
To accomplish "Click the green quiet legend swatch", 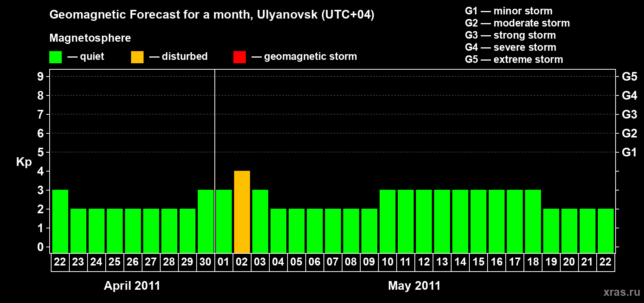I will pyautogui.click(x=55, y=57).
